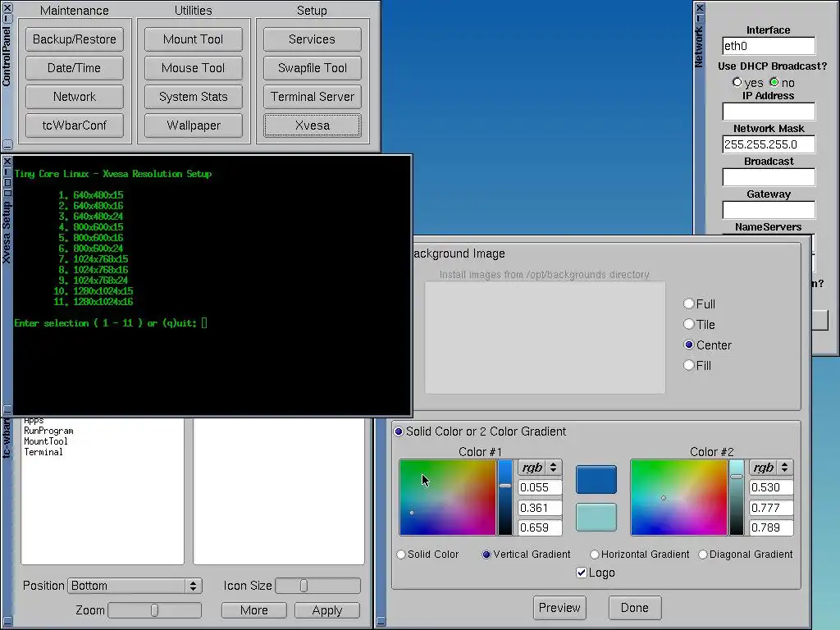This screenshot has height=630, width=840.
Task: Select RunProgram in the tcWbarConf list
Action: 48,431
